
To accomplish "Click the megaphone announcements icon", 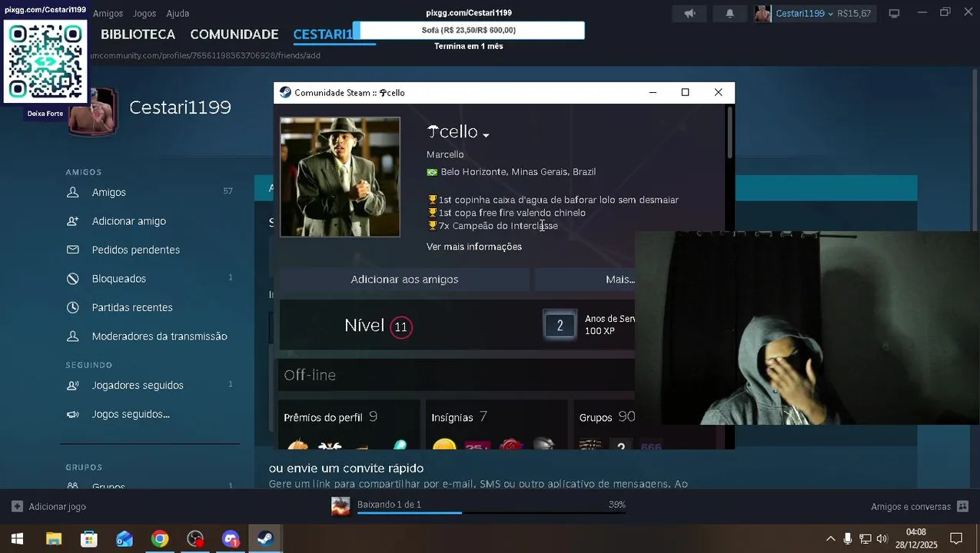I will tap(689, 13).
